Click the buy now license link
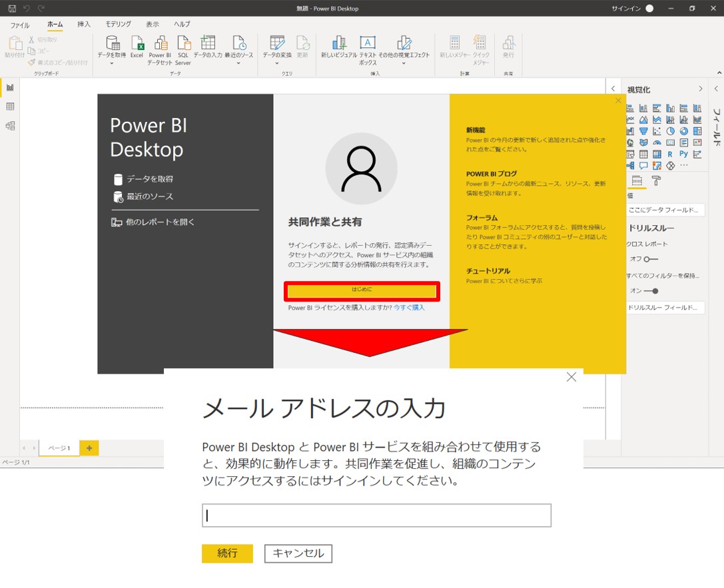724x588 pixels. pos(408,308)
